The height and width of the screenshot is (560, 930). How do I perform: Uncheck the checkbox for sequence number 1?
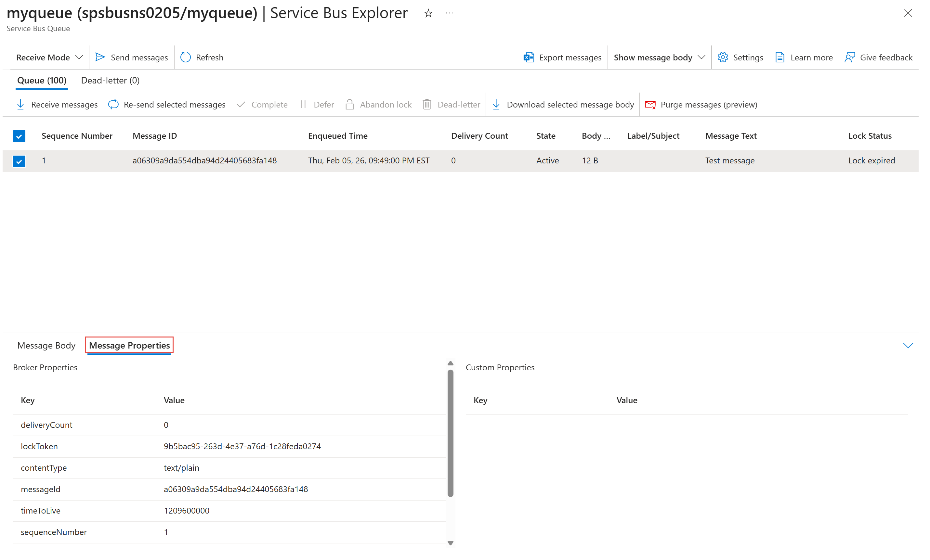tap(19, 161)
